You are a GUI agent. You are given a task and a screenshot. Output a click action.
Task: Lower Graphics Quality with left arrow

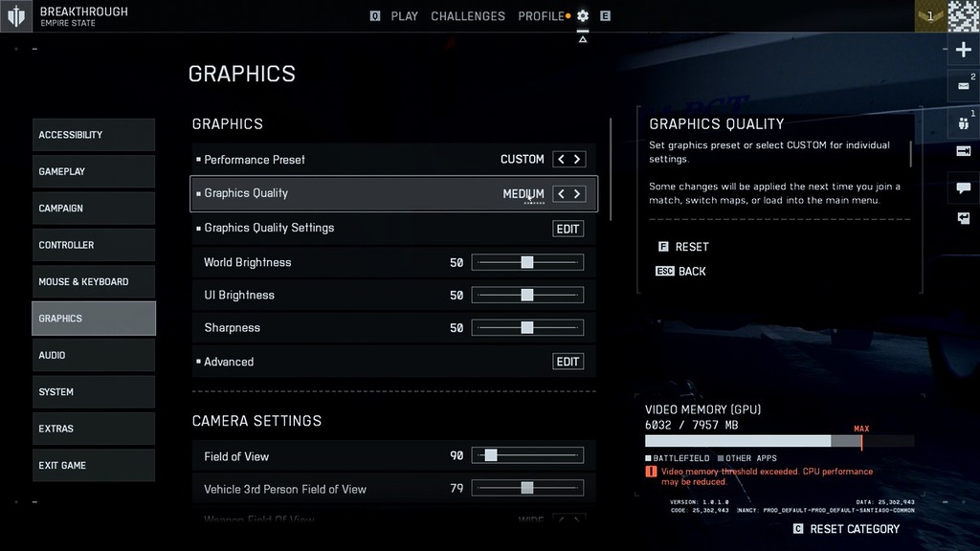coord(562,193)
